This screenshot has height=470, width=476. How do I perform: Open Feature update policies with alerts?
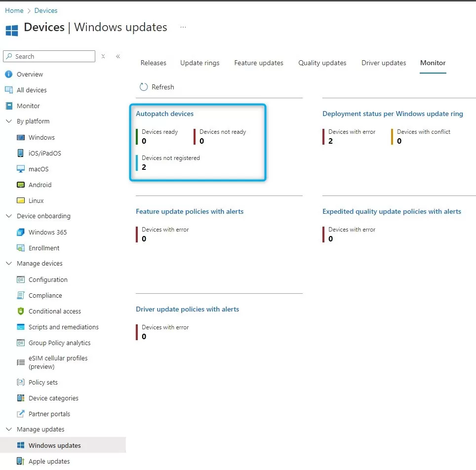click(x=190, y=211)
